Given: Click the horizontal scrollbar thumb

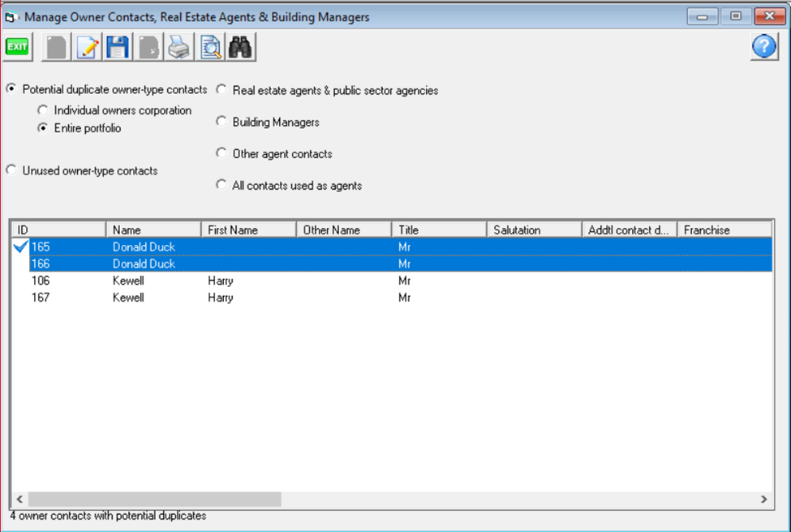Looking at the screenshot, I should pyautogui.click(x=154, y=500).
